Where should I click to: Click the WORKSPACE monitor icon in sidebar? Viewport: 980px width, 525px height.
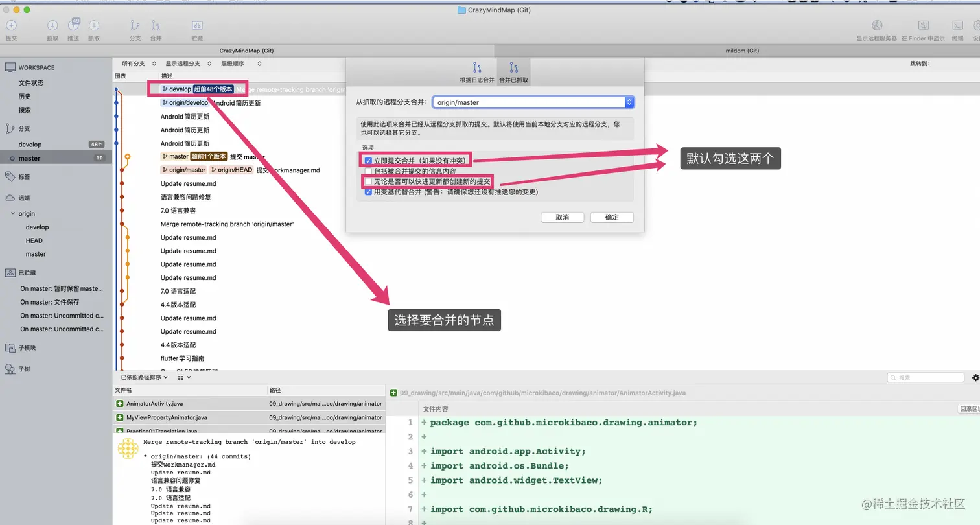point(10,67)
